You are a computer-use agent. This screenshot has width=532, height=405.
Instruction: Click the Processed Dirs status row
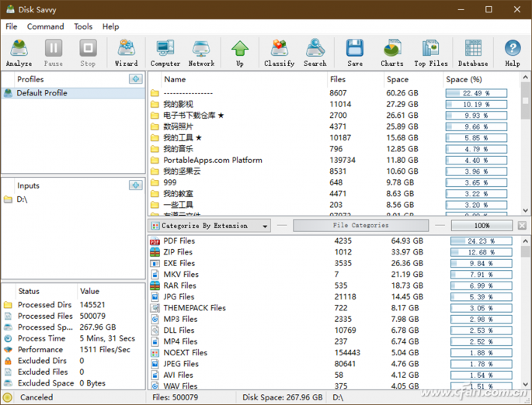[x=73, y=305]
